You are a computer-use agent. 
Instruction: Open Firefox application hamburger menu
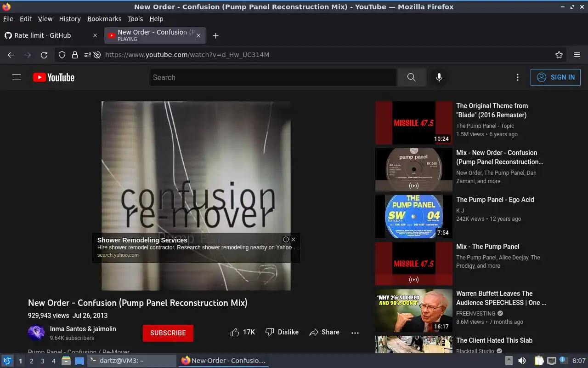[x=577, y=55]
